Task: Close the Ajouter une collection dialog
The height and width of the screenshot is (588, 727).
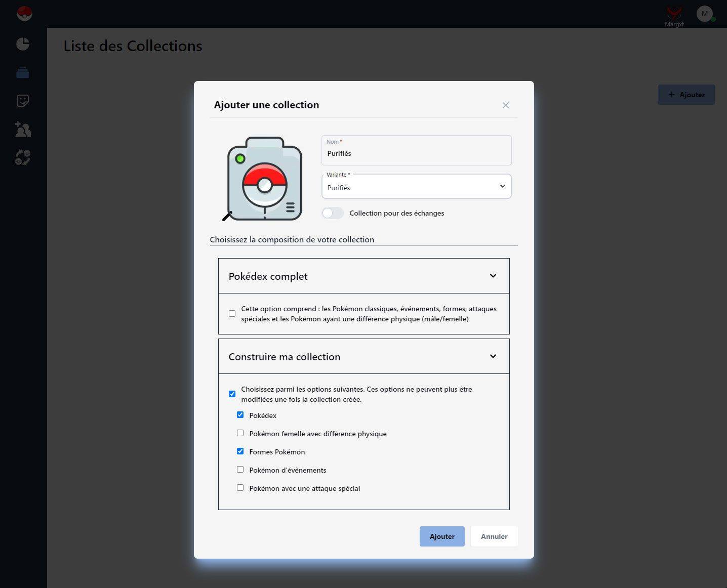Action: point(505,105)
